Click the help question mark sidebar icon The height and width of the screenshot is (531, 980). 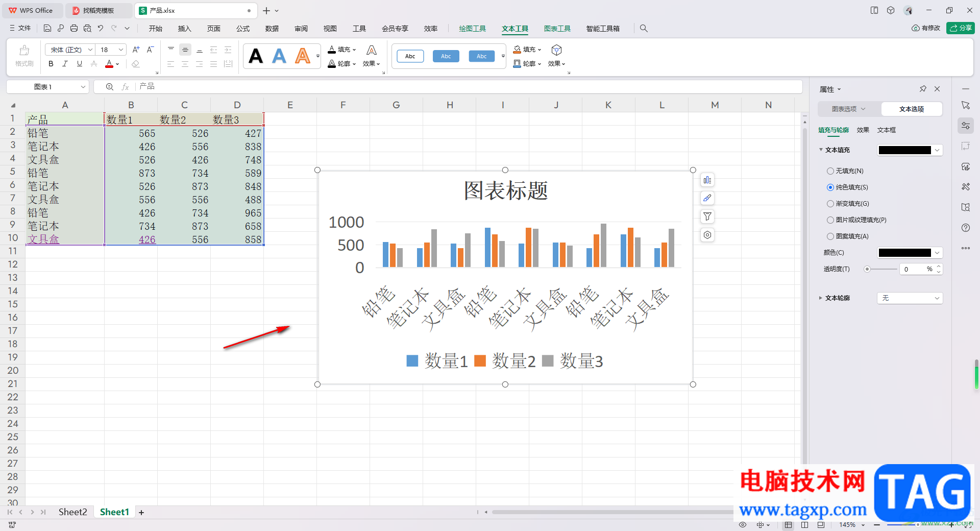pos(965,228)
